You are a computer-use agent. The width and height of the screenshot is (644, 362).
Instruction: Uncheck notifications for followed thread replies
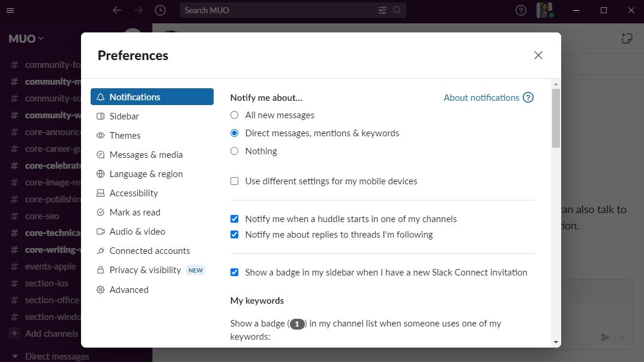[x=234, y=234]
